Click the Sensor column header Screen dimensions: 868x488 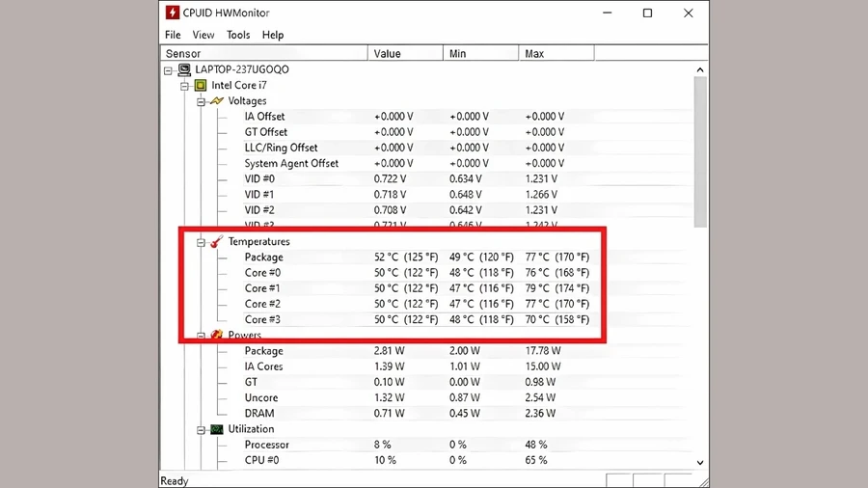pyautogui.click(x=264, y=54)
